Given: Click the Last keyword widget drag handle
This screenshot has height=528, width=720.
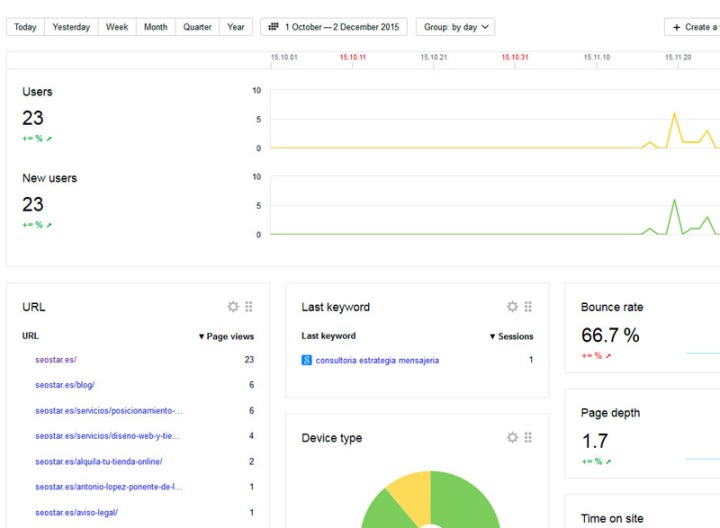Looking at the screenshot, I should click(528, 307).
